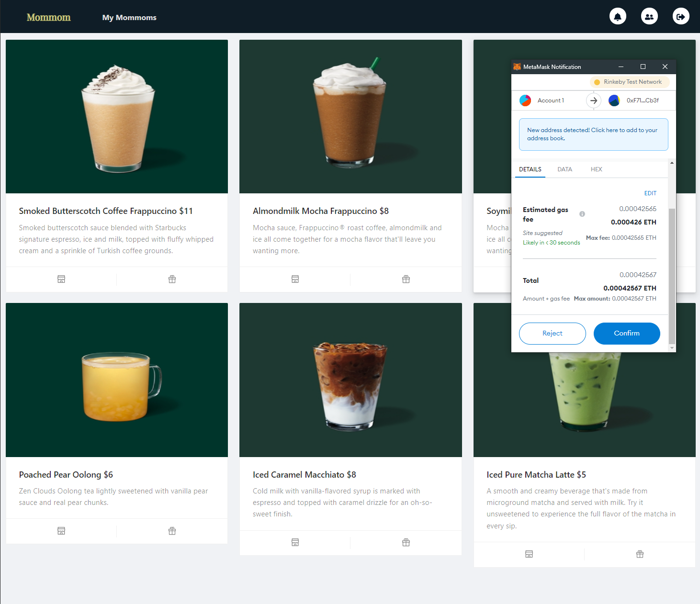700x604 pixels.
Task: Click the 0.00042567 ETH total value
Action: pos(630,288)
